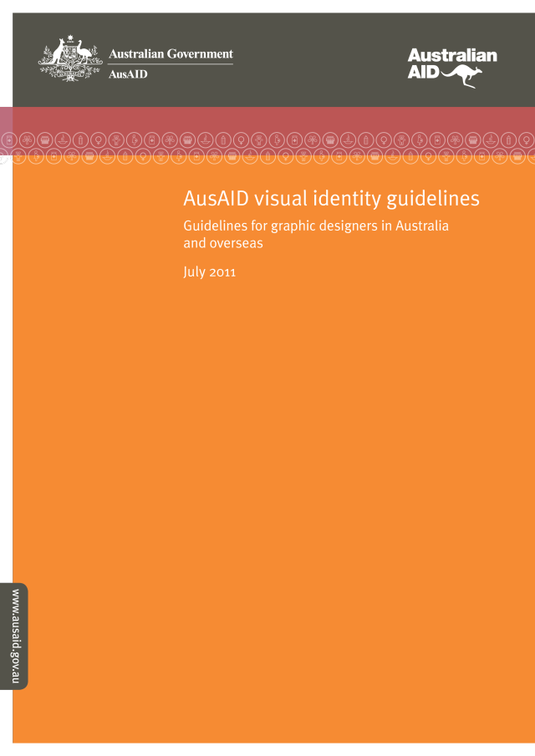The width and height of the screenshot is (535, 756).
Task: Click the 'Guidelines for graphic designers in Australia' subtitle line
Action: [x=316, y=226]
